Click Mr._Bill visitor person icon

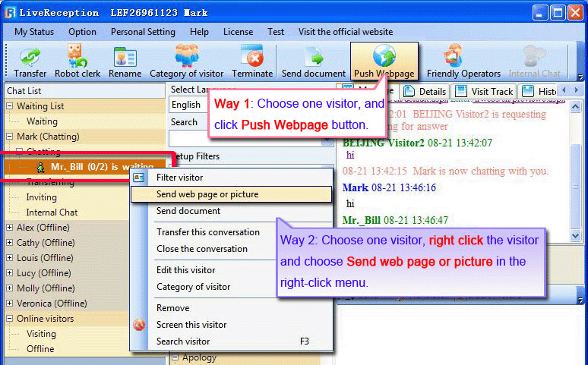pyautogui.click(x=40, y=167)
